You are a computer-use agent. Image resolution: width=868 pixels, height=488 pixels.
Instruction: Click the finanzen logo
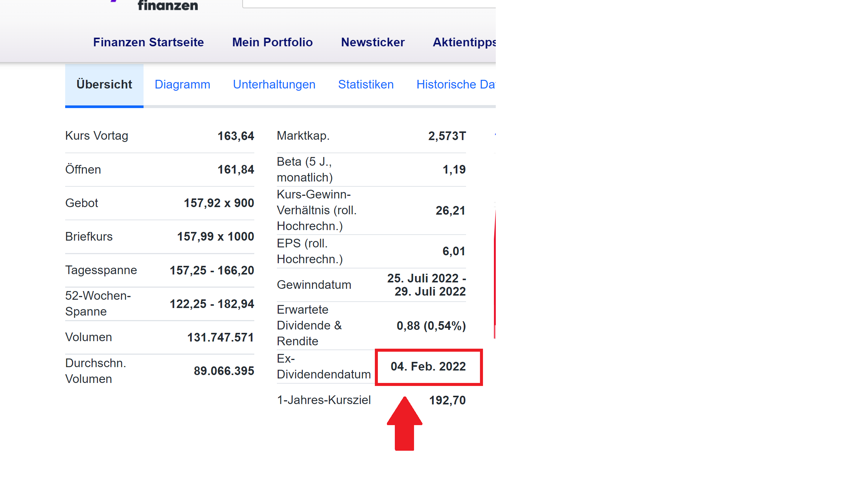point(168,5)
